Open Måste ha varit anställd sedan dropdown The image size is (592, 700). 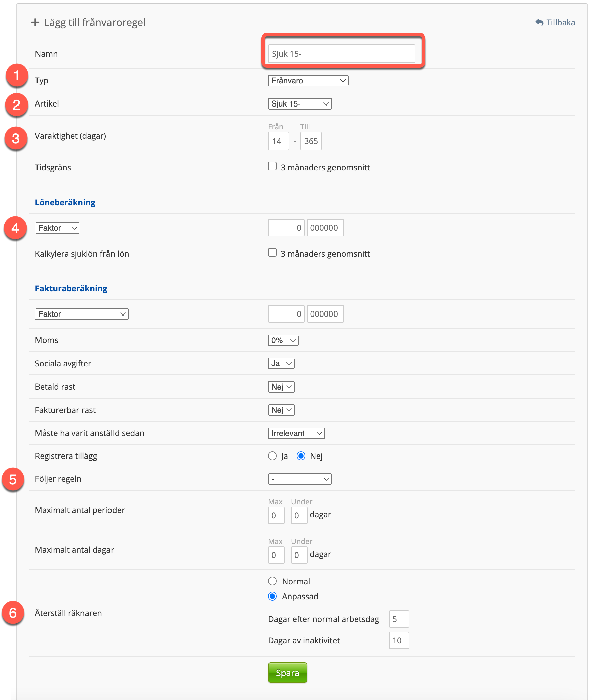click(x=296, y=433)
